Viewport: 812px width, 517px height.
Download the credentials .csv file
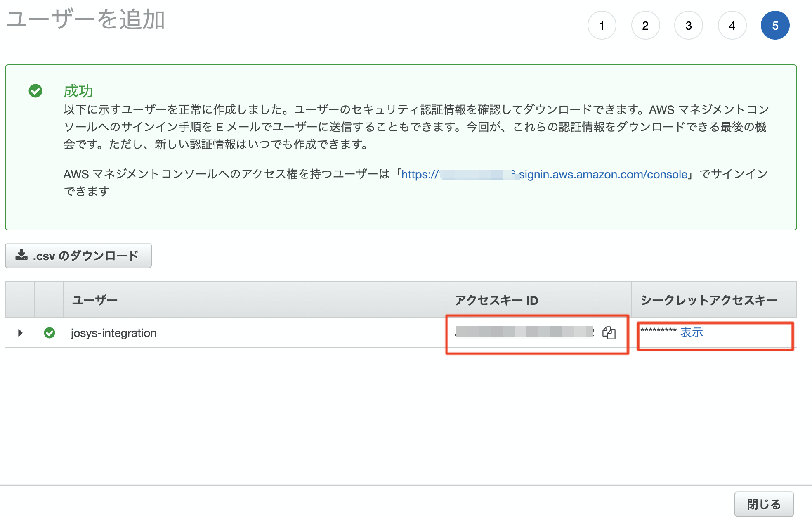click(x=78, y=256)
